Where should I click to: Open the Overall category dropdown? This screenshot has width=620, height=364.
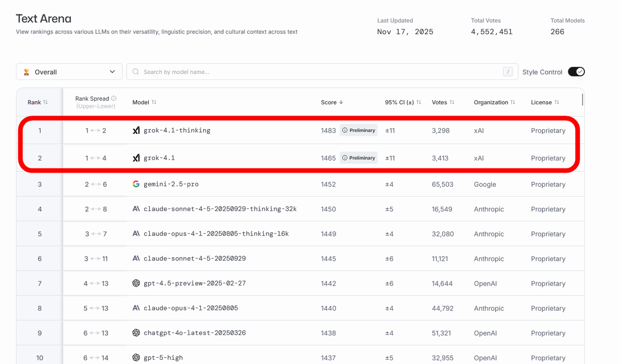pos(69,72)
